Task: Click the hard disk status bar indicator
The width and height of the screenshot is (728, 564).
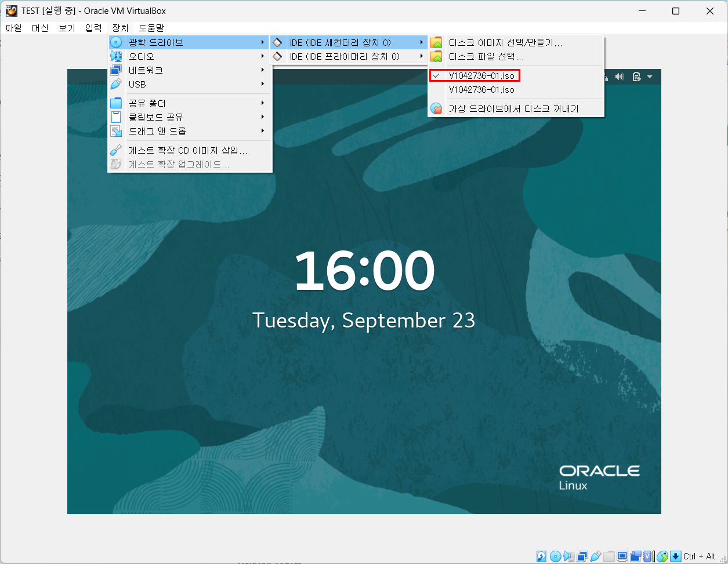Action: [x=541, y=556]
